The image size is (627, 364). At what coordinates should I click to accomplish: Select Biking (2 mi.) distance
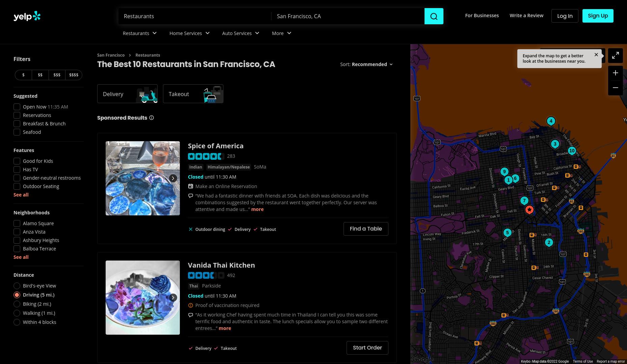17,304
